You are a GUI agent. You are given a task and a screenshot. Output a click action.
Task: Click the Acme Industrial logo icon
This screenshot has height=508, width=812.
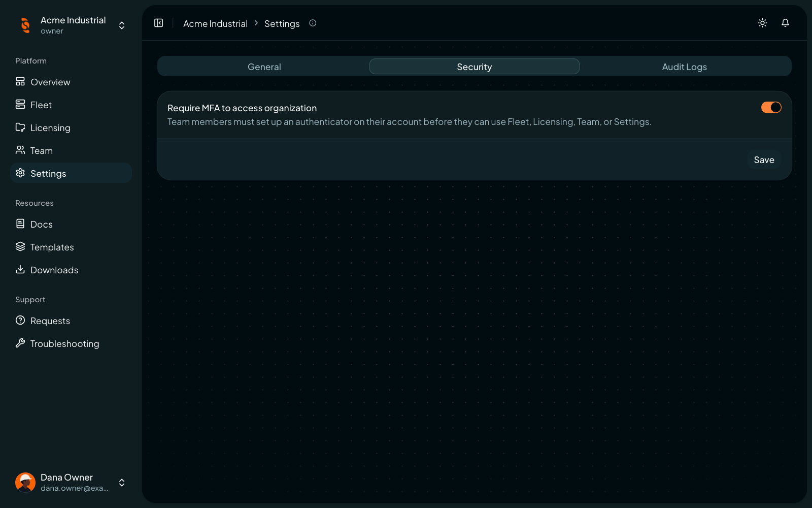click(x=25, y=25)
